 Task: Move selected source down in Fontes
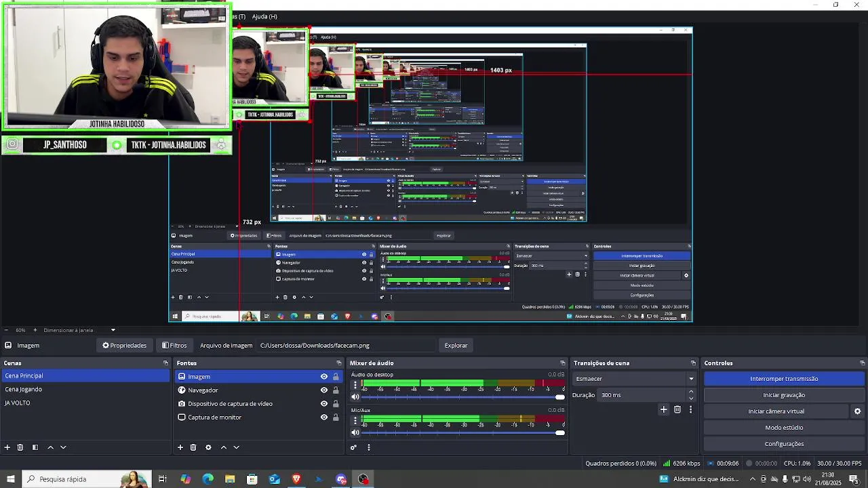click(236, 447)
